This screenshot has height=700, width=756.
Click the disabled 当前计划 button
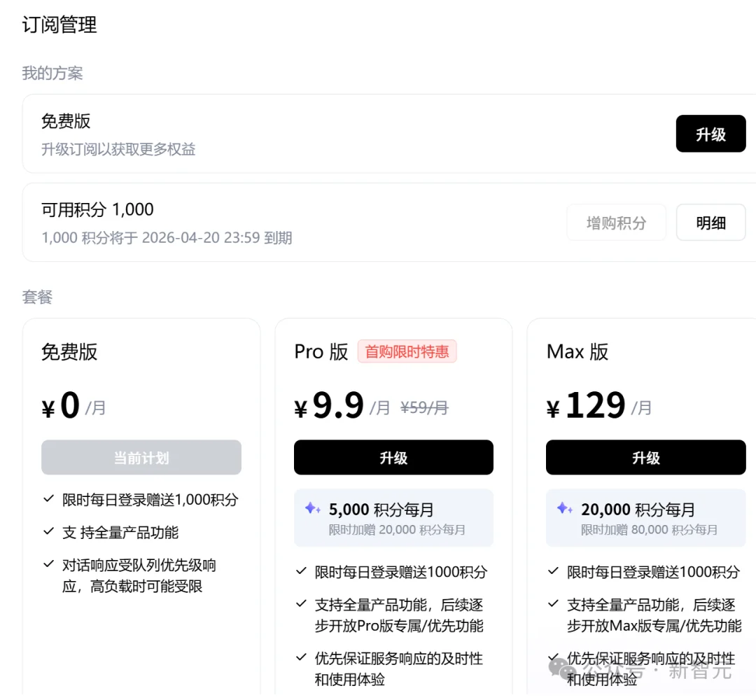141,457
